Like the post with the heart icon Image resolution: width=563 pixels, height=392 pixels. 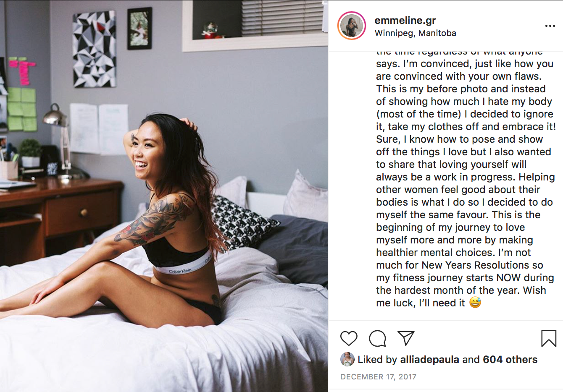tap(349, 338)
